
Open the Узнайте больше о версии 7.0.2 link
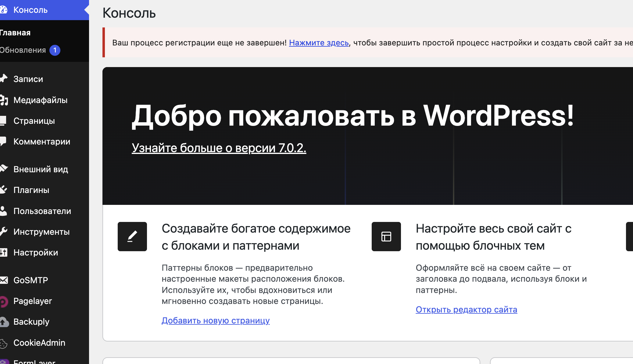[219, 148]
